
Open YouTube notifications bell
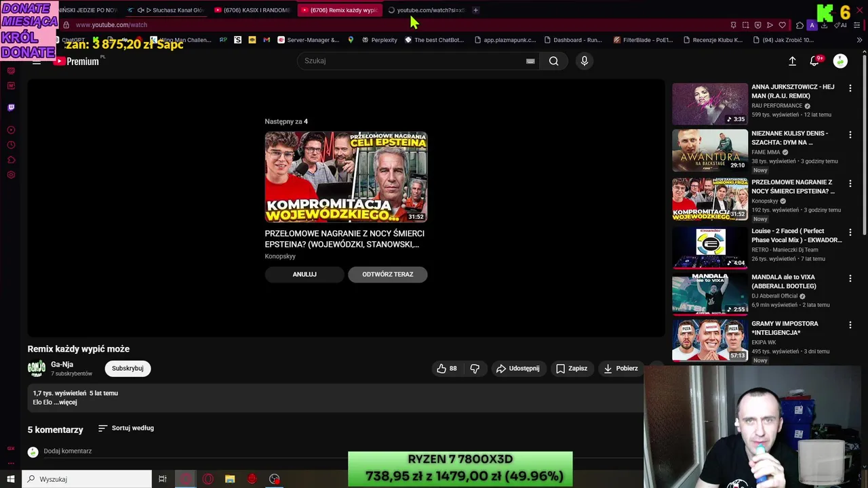coord(814,61)
